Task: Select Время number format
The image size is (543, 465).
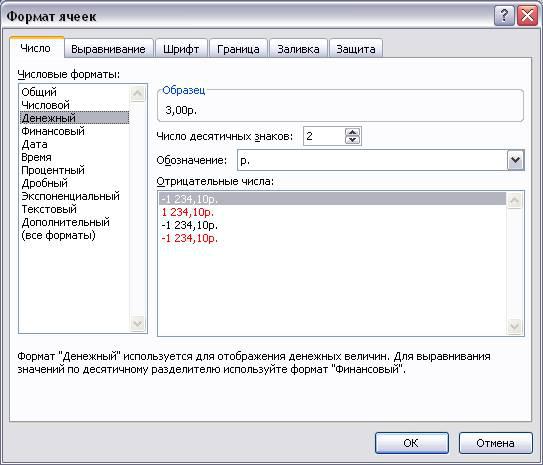Action: click(74, 157)
